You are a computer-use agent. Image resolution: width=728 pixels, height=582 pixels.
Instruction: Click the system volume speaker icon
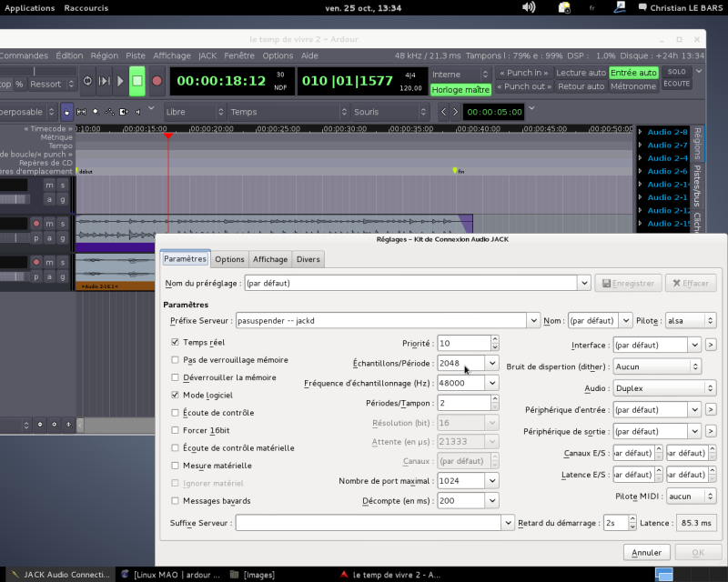(x=529, y=7)
